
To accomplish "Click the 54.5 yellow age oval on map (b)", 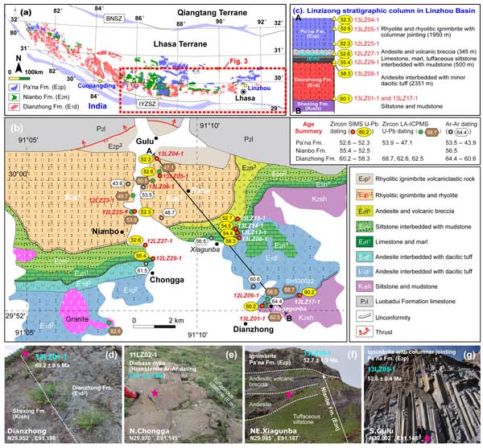I will coord(227,225).
